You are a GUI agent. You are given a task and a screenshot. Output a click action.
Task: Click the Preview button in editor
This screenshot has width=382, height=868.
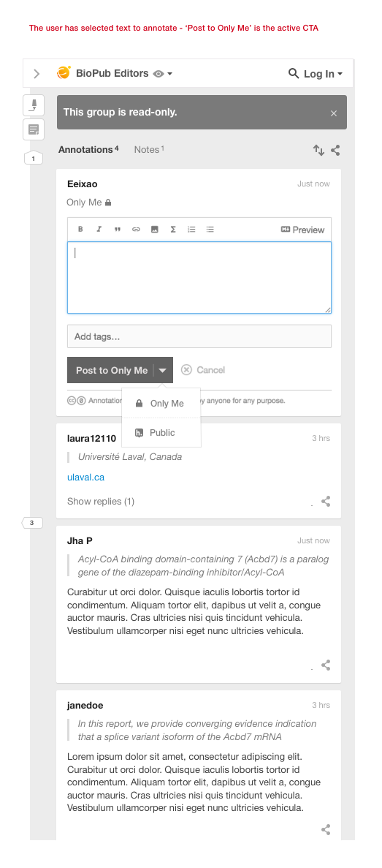click(x=303, y=230)
